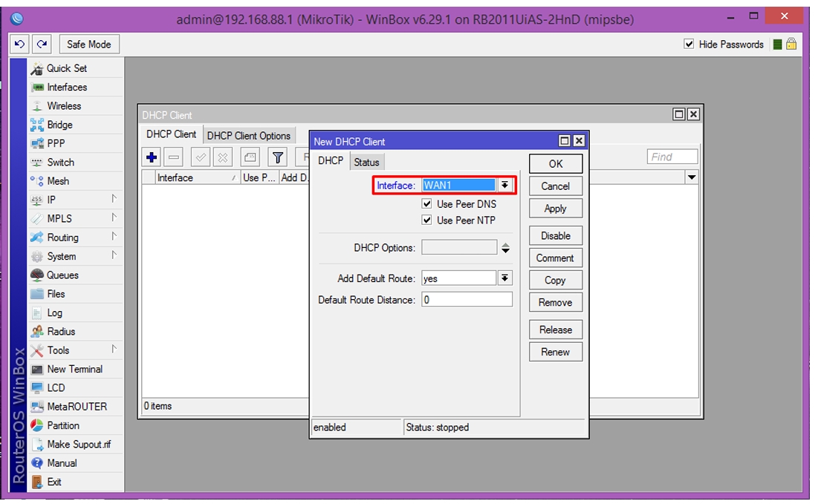Click the enable checkmark icon in DHCP Client
Viewport: 815px width, 504px height.
tap(200, 157)
